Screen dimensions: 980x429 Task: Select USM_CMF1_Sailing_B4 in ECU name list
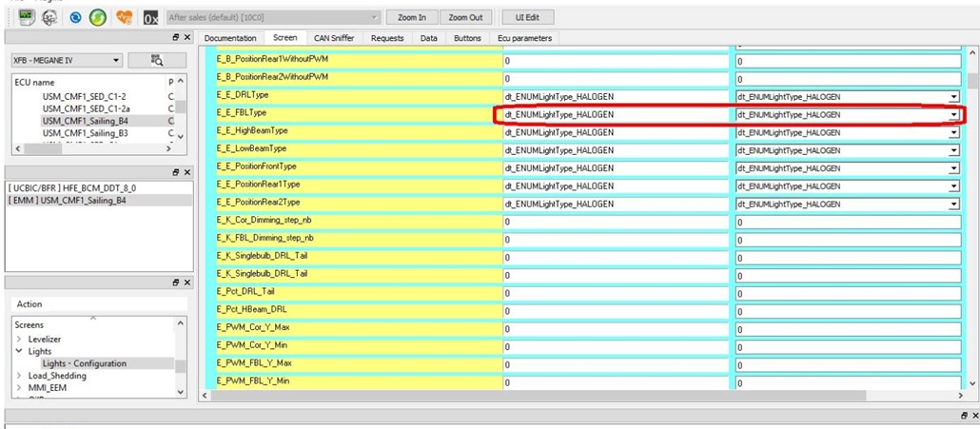(x=85, y=120)
